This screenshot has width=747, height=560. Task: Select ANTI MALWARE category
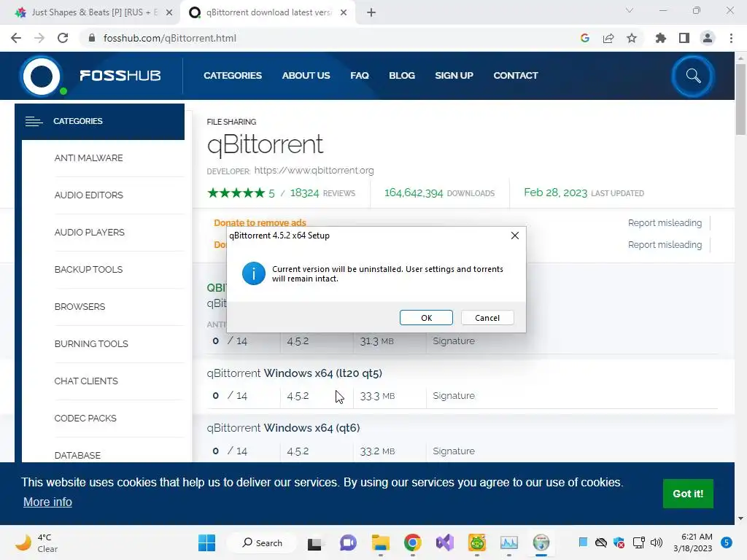click(88, 158)
